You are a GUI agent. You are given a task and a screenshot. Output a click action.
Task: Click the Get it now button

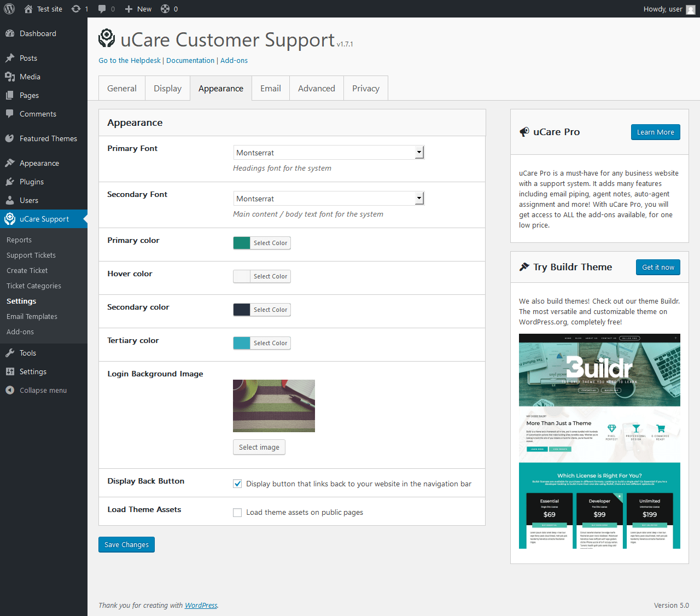[658, 268]
